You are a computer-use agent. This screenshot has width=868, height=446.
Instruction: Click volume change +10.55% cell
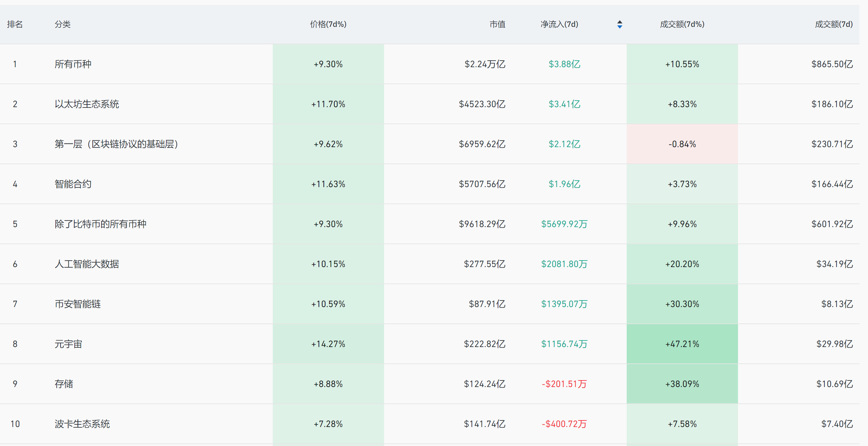(682, 64)
